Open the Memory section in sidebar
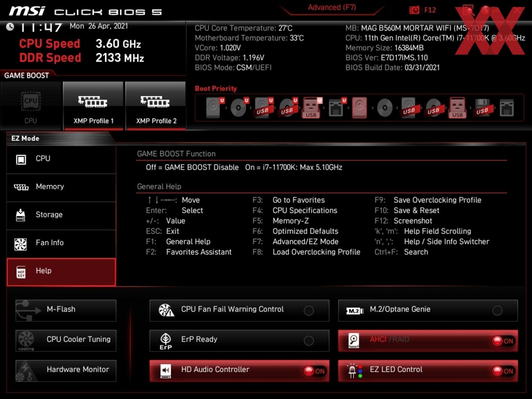Image resolution: width=532 pixels, height=399 pixels. tap(61, 187)
